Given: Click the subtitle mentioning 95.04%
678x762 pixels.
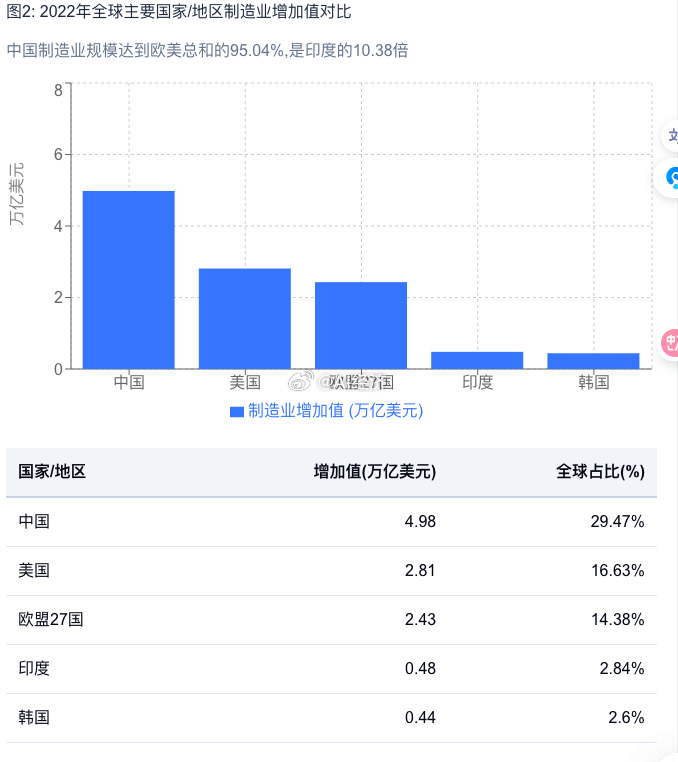Looking at the screenshot, I should tap(208, 51).
